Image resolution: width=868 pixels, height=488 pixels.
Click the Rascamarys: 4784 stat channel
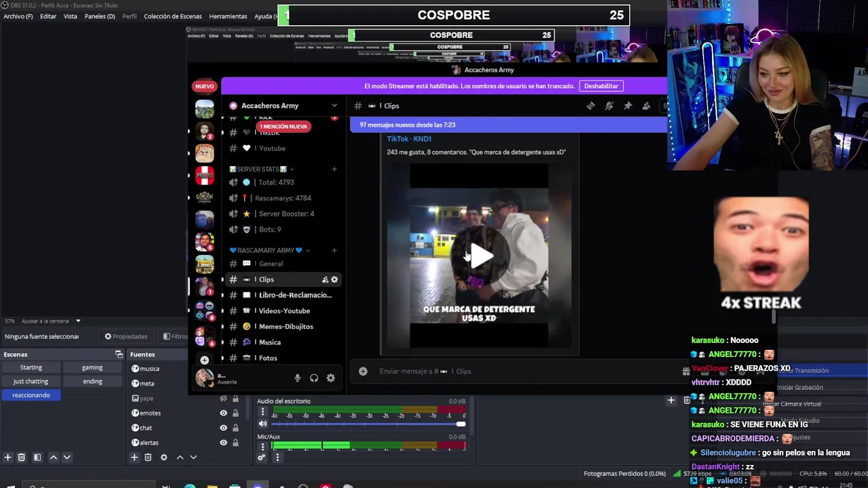pyautogui.click(x=282, y=198)
